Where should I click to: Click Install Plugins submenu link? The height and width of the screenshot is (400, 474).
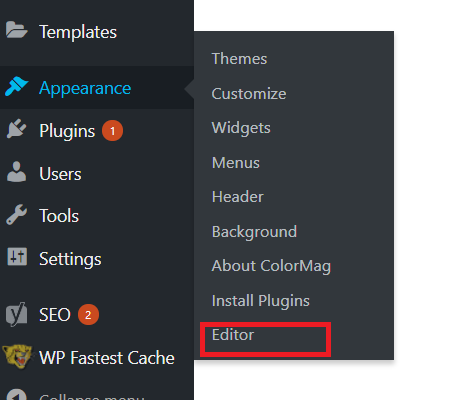click(261, 301)
